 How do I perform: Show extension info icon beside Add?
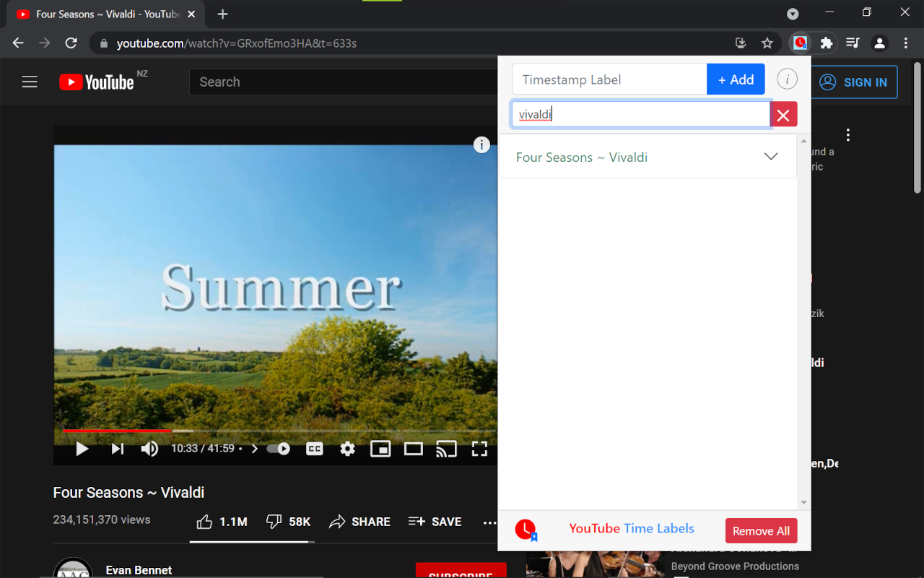tap(787, 79)
